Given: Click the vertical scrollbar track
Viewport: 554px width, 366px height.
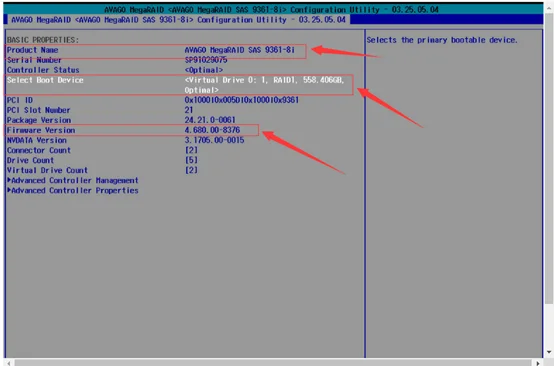Looking at the screenshot, I should (x=549, y=177).
